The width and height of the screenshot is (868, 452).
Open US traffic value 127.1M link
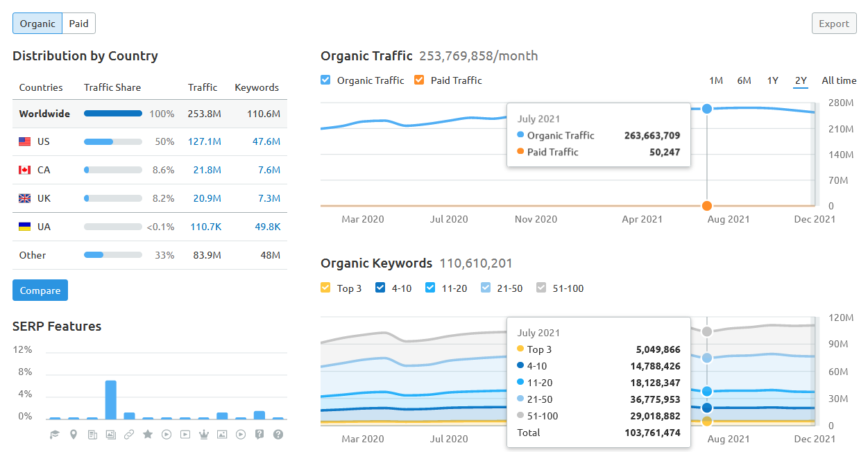coord(205,141)
